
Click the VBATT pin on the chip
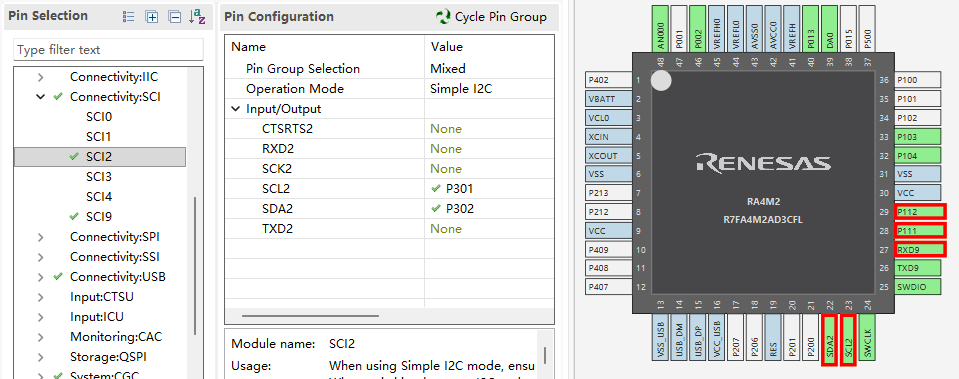608,99
